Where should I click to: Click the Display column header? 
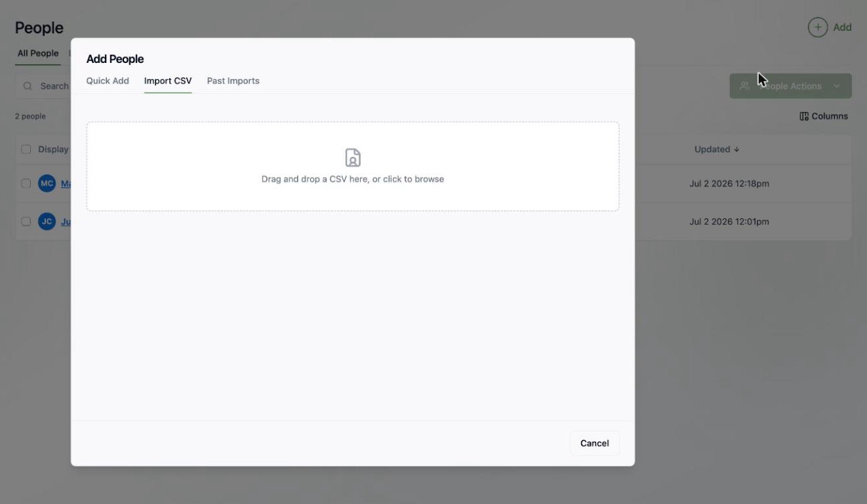tap(53, 149)
